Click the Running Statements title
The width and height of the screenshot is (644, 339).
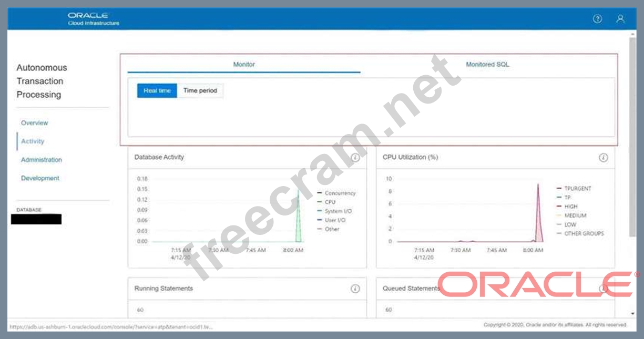[x=163, y=289]
